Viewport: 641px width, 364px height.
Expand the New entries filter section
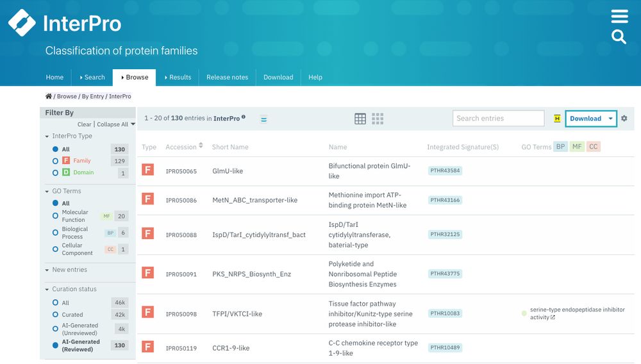(47, 270)
